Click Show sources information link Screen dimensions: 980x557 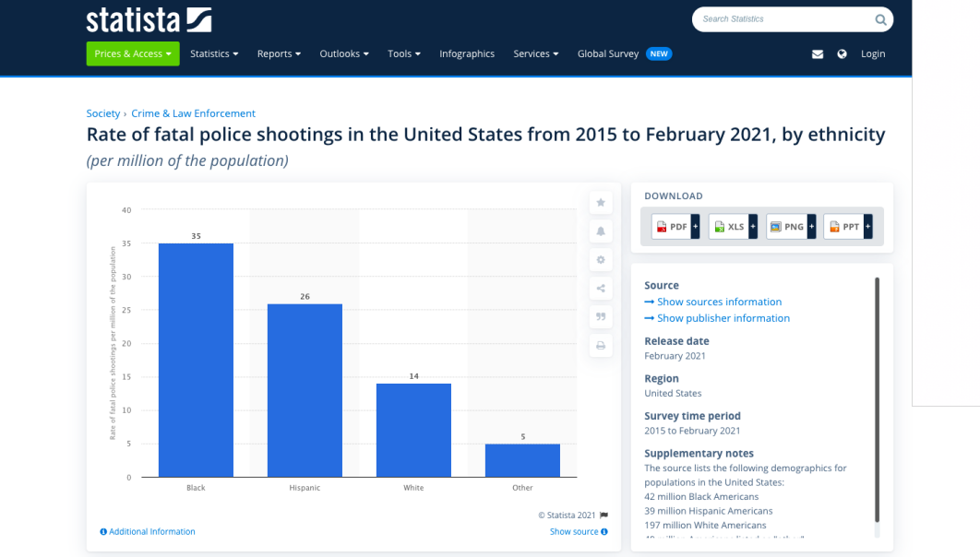[x=719, y=302]
